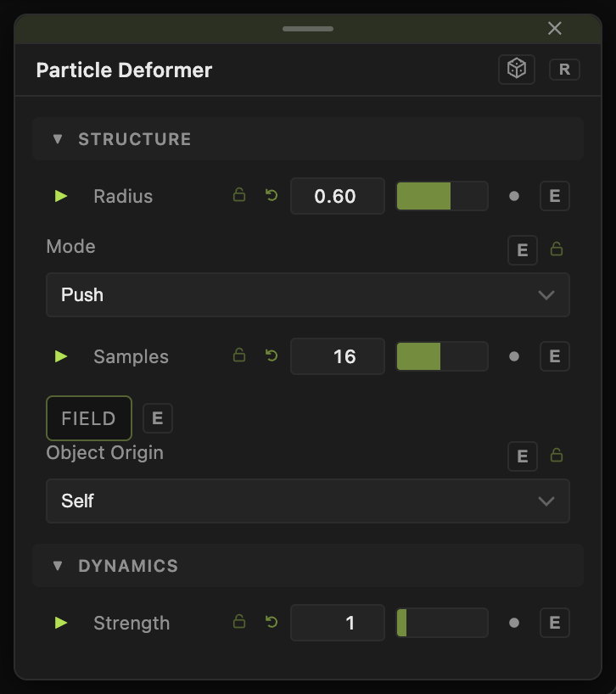Click the green play arrow beside Radius

[61, 196]
